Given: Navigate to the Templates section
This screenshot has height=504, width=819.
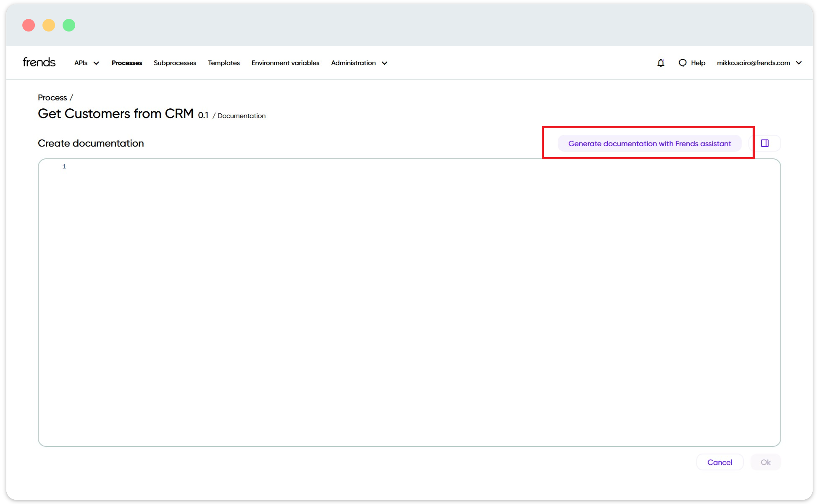Looking at the screenshot, I should 223,63.
